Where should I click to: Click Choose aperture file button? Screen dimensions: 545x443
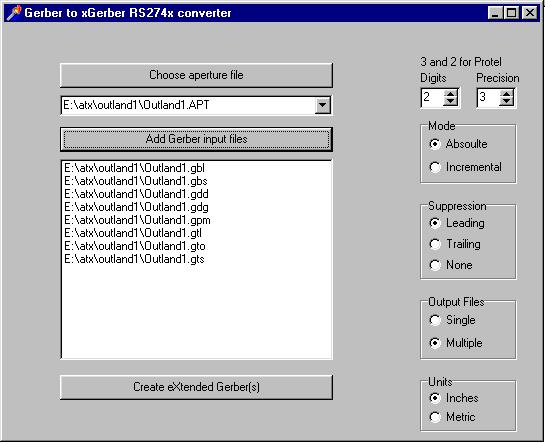(196, 75)
